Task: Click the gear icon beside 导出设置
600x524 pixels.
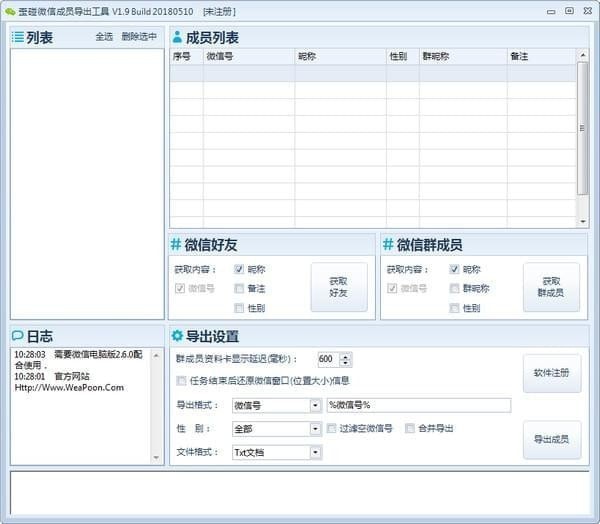Action: click(x=177, y=336)
